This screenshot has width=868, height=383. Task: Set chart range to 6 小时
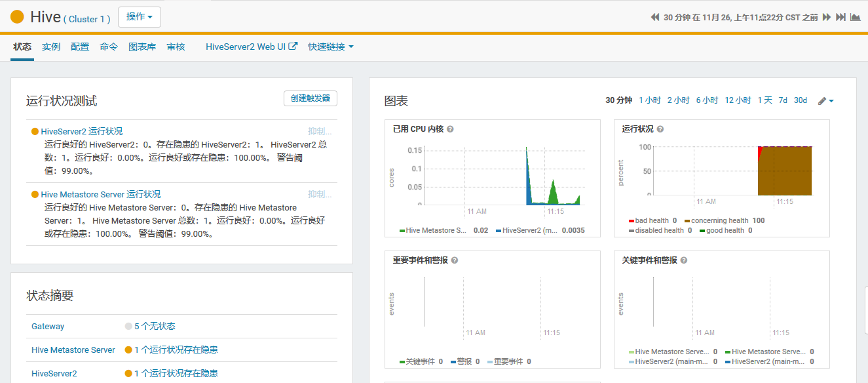pos(708,100)
